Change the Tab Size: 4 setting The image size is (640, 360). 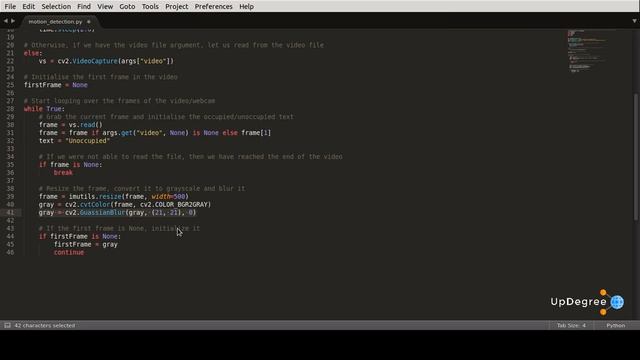click(x=571, y=325)
